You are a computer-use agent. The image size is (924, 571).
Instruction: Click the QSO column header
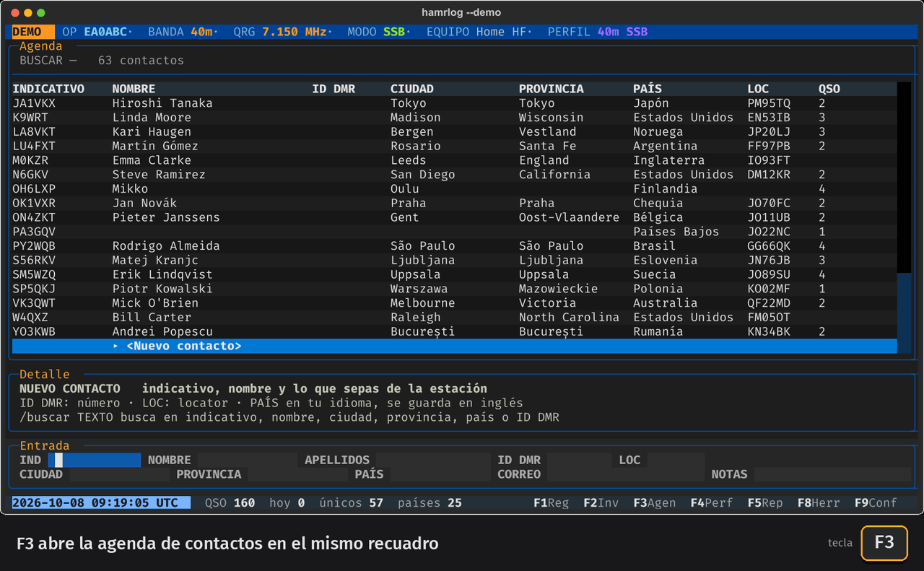point(829,89)
